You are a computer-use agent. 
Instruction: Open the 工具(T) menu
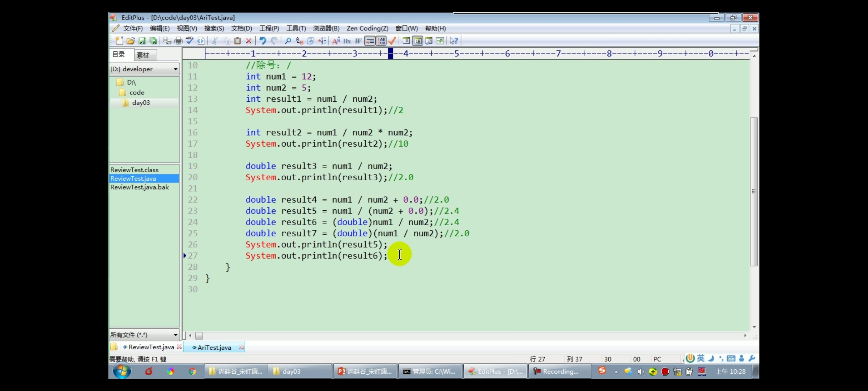pyautogui.click(x=296, y=28)
